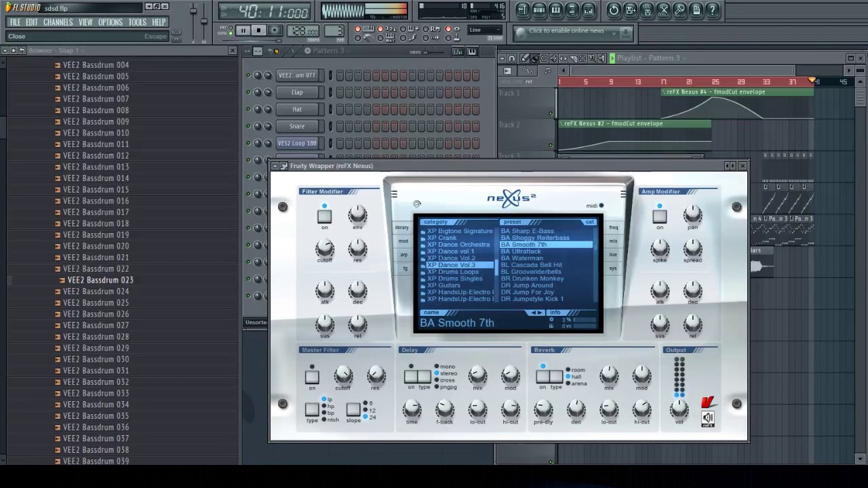Expand the online news panel dropdown arrow
Image resolution: width=868 pixels, height=488 pixels.
click(x=614, y=33)
